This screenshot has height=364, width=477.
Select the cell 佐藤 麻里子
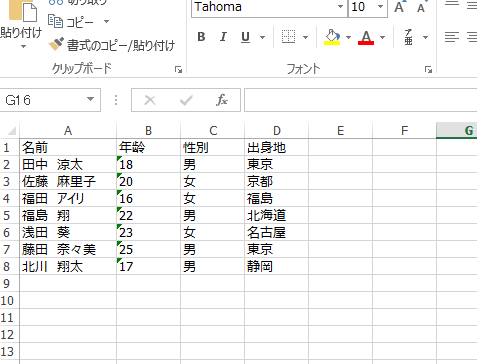click(x=68, y=181)
